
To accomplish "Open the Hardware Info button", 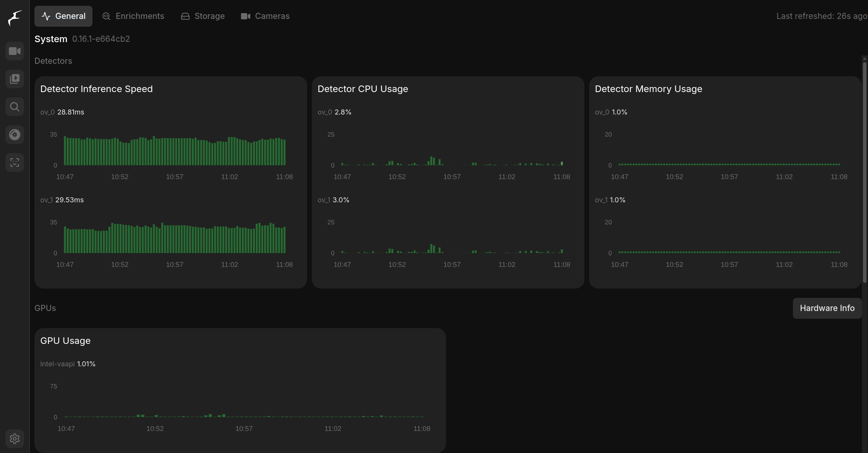I will (827, 308).
